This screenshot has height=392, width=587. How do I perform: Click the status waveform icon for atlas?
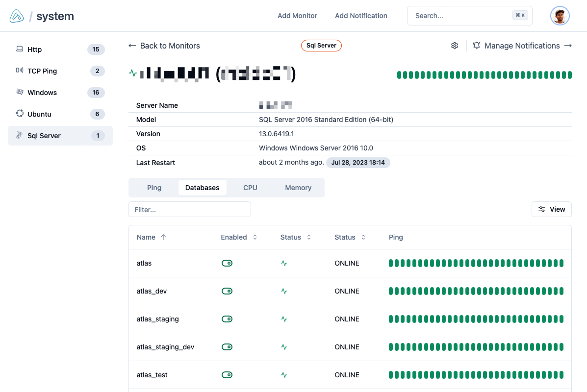[284, 263]
